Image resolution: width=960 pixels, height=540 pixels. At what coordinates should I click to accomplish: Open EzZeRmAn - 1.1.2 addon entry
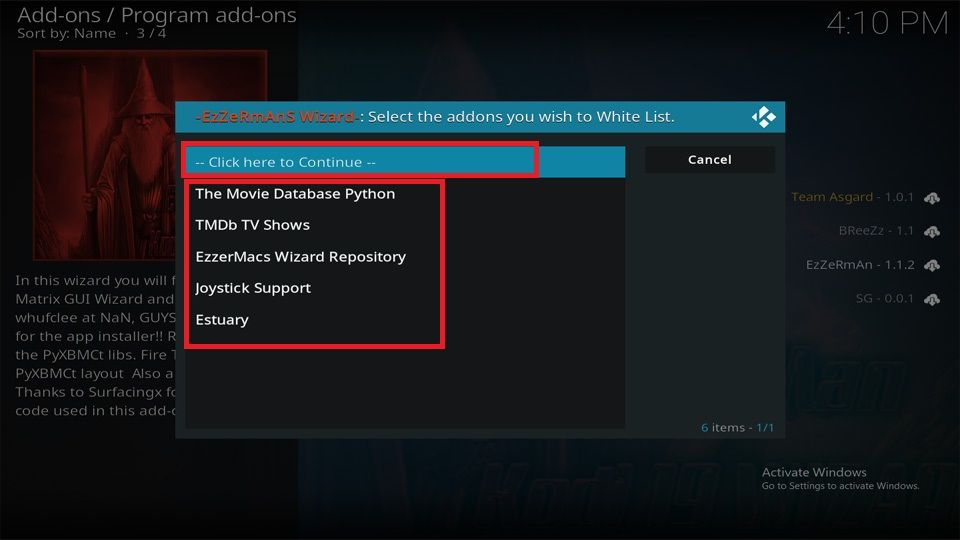[x=860, y=264]
